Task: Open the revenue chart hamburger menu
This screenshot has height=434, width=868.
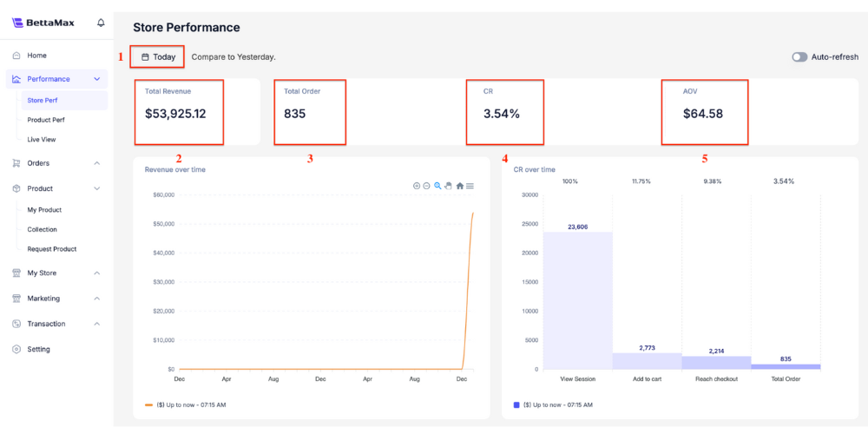Action: point(470,186)
